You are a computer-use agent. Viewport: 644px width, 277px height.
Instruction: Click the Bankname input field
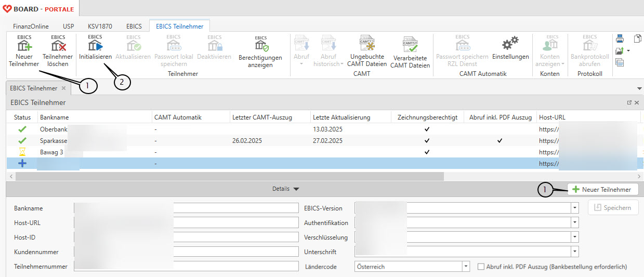pos(186,208)
